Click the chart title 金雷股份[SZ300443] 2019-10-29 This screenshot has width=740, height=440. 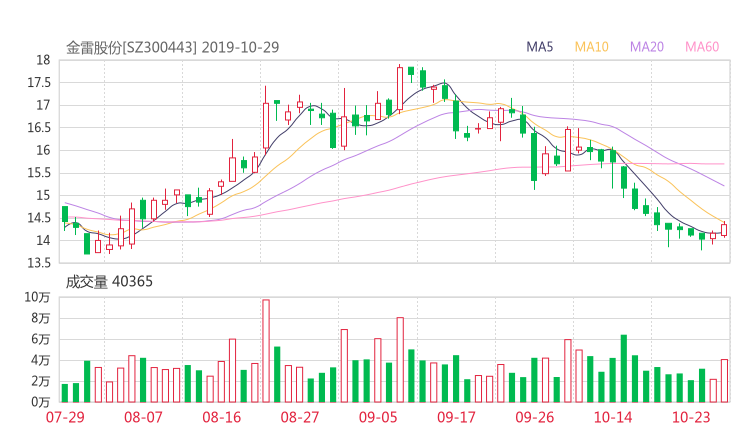click(172, 47)
